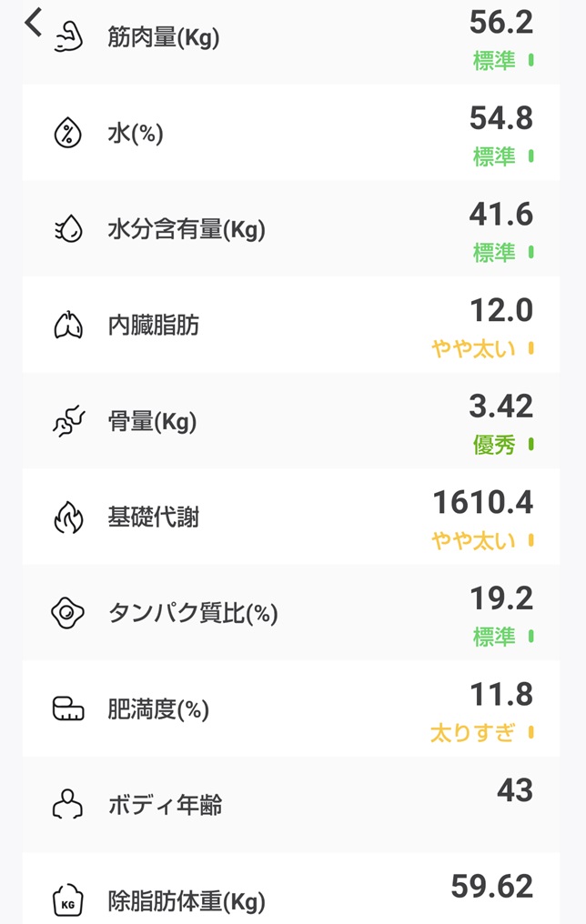Tap the flexed arm muscle mass icon
Screen dimensions: 586x924
(x=68, y=37)
